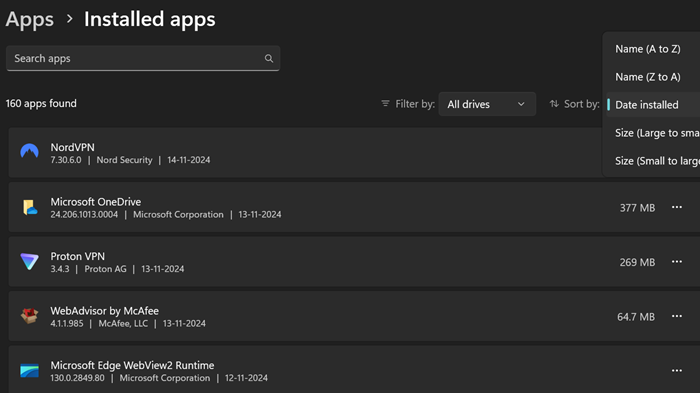Click the Proton AG publisher text
Image resolution: width=700 pixels, height=393 pixels.
tap(105, 269)
